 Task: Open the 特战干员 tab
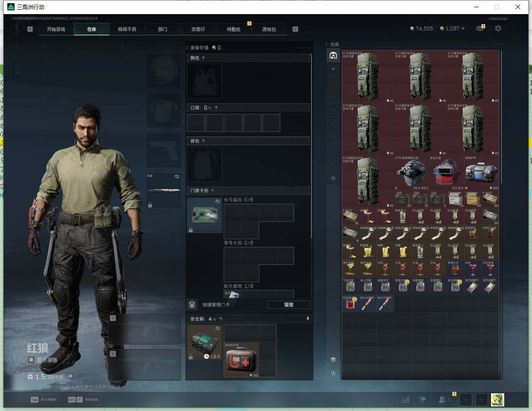(127, 29)
